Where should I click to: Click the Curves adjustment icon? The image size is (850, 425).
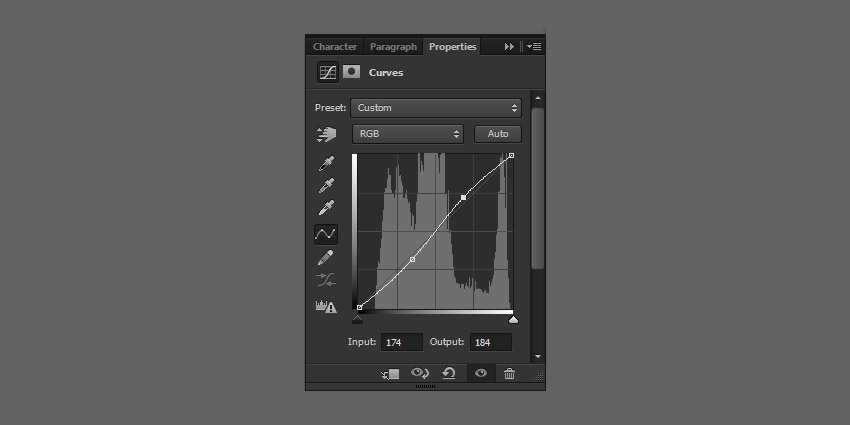point(327,72)
